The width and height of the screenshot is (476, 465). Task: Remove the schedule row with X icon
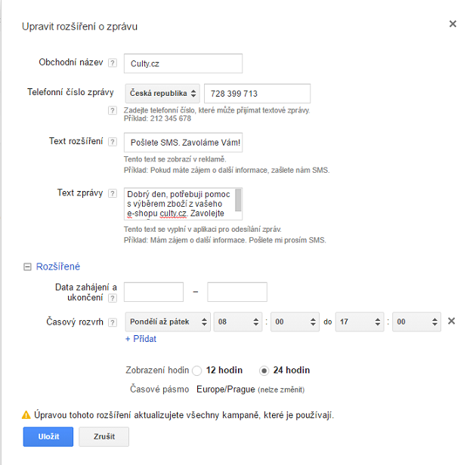click(452, 322)
